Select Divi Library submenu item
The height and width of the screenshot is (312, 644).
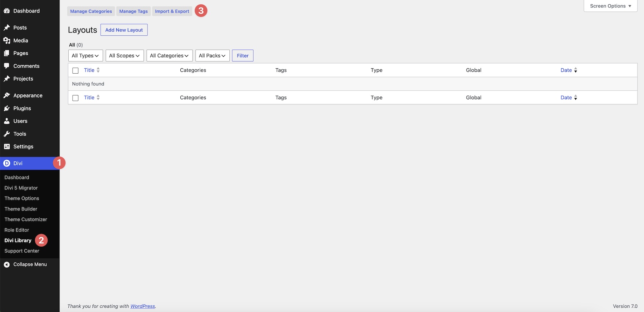18,241
